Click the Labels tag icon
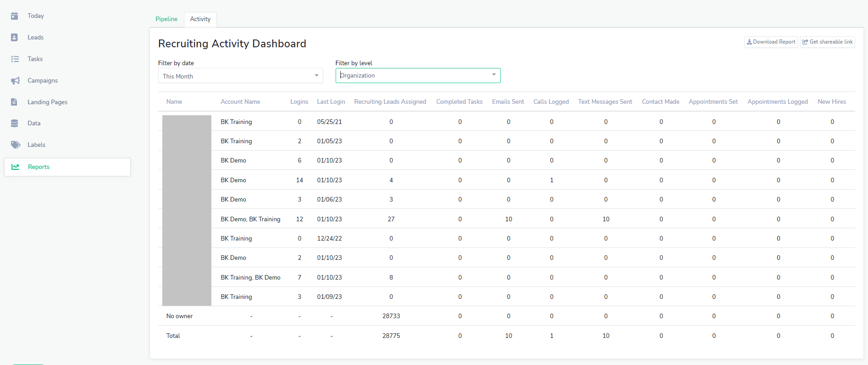 (x=16, y=145)
